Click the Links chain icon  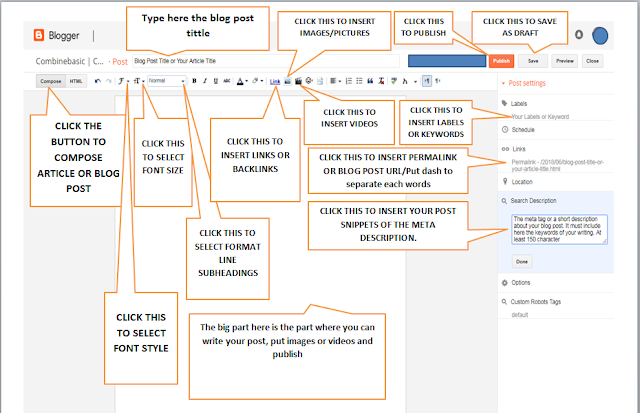click(x=505, y=149)
